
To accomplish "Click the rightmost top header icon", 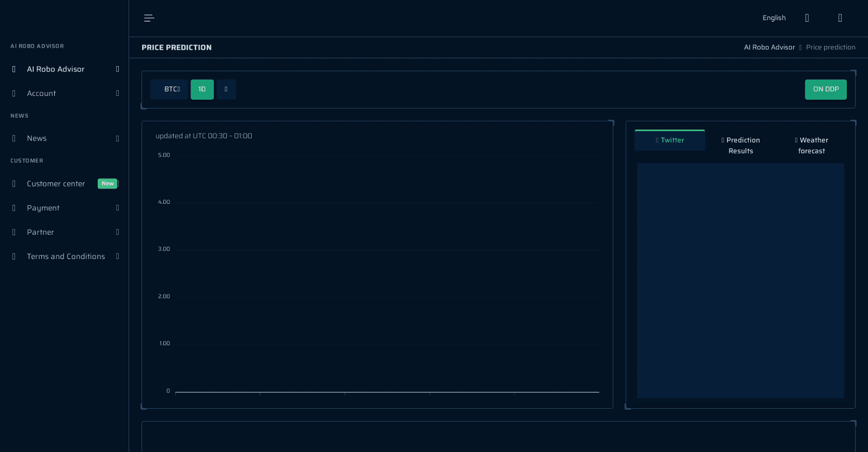I will [x=840, y=18].
